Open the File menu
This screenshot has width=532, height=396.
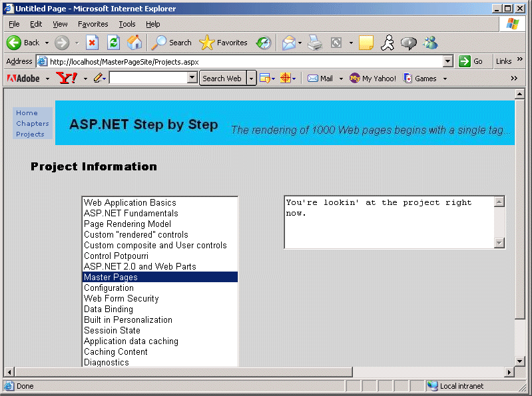[x=14, y=24]
